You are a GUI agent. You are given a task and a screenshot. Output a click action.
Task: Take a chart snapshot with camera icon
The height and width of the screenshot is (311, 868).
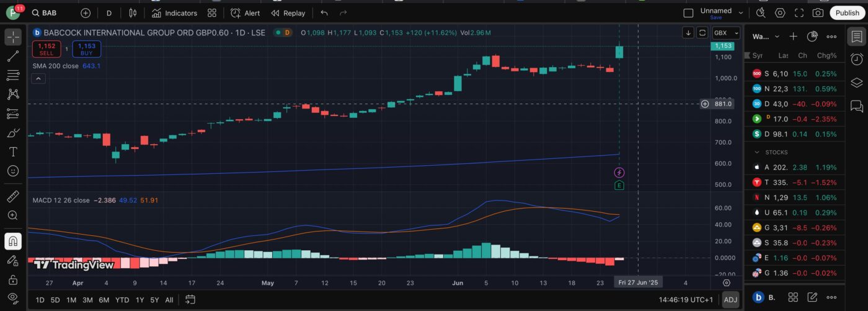click(818, 13)
